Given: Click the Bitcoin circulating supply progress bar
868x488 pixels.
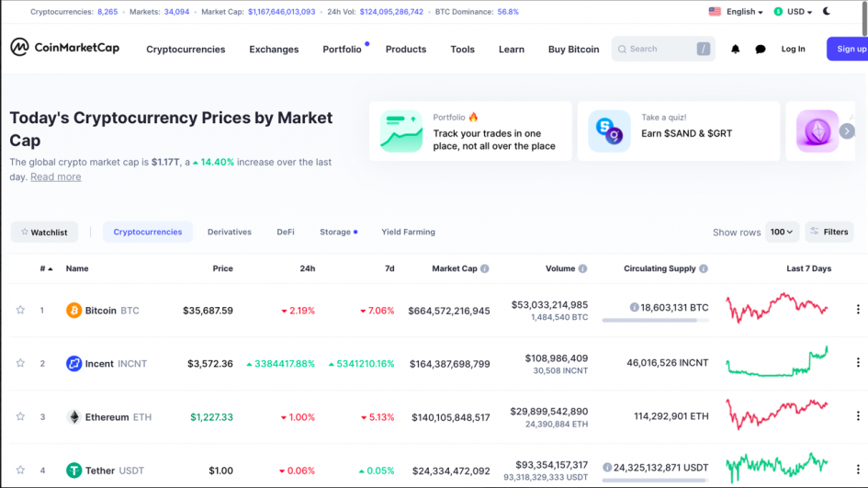Looking at the screenshot, I should pos(656,320).
